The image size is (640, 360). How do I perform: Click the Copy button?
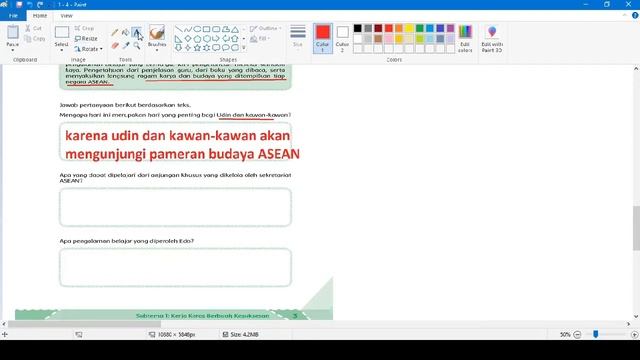35,38
